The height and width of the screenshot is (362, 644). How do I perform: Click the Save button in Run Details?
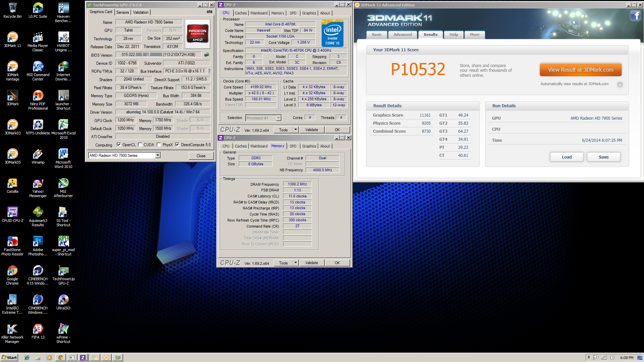(x=603, y=157)
